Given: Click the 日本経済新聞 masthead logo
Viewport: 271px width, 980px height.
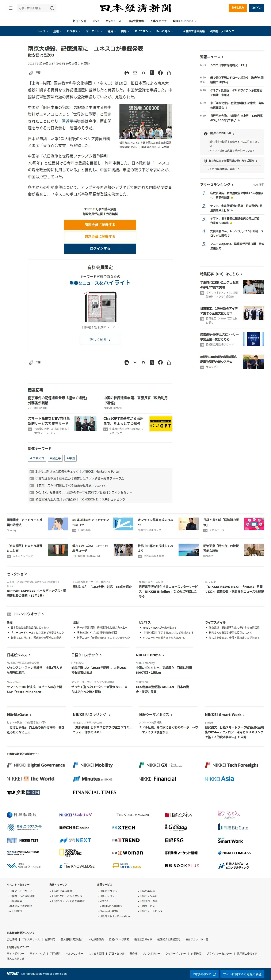Looking at the screenshot, I should [x=135, y=8].
